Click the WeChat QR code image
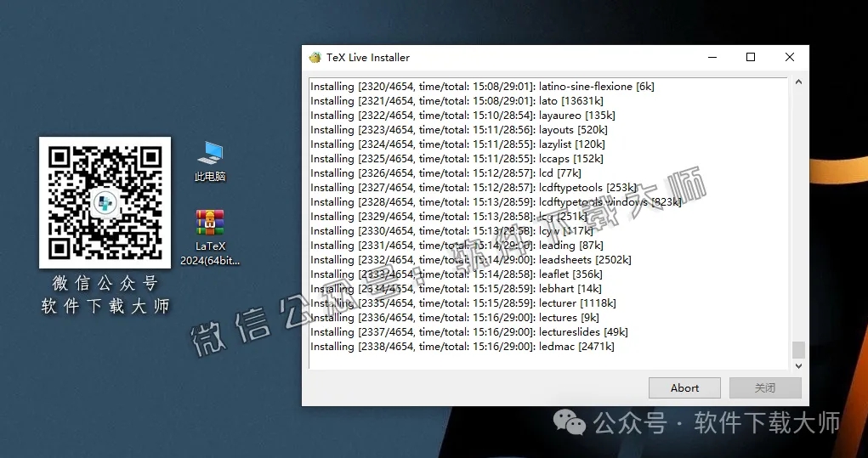This screenshot has height=458, width=868. (x=105, y=202)
